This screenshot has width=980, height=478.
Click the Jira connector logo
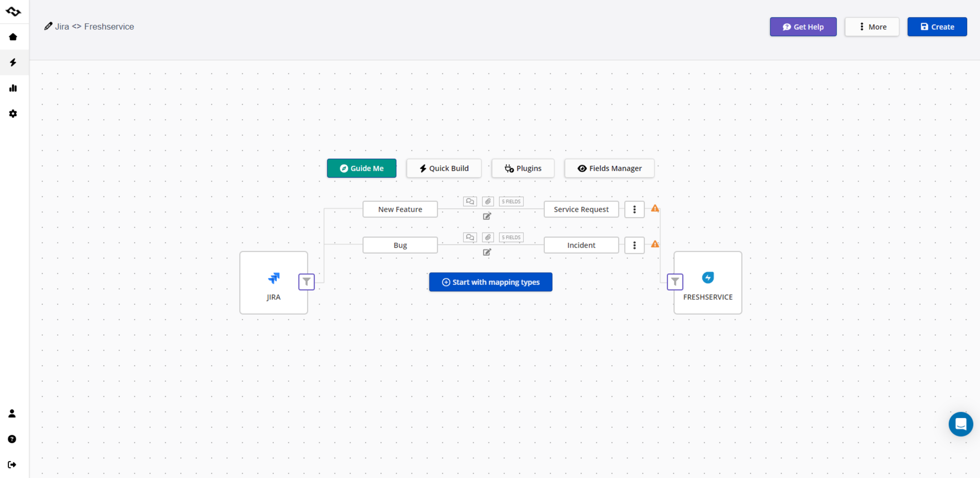[274, 278]
